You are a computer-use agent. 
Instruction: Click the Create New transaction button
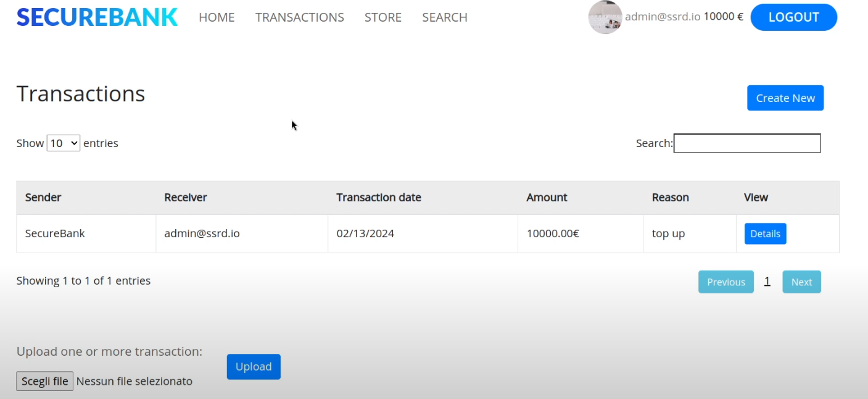(785, 98)
